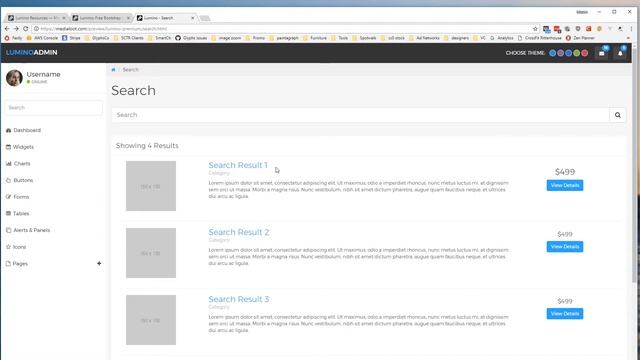Expand bookmarks overflow chevron
Viewport: 640px width, 360px height.
[x=628, y=38]
